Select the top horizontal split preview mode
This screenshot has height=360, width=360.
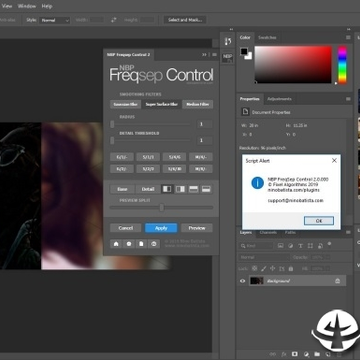point(193,189)
